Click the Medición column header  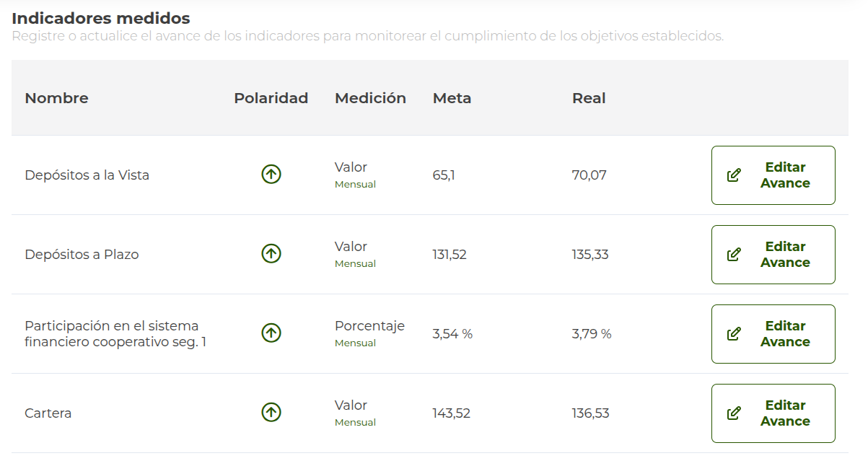click(370, 98)
